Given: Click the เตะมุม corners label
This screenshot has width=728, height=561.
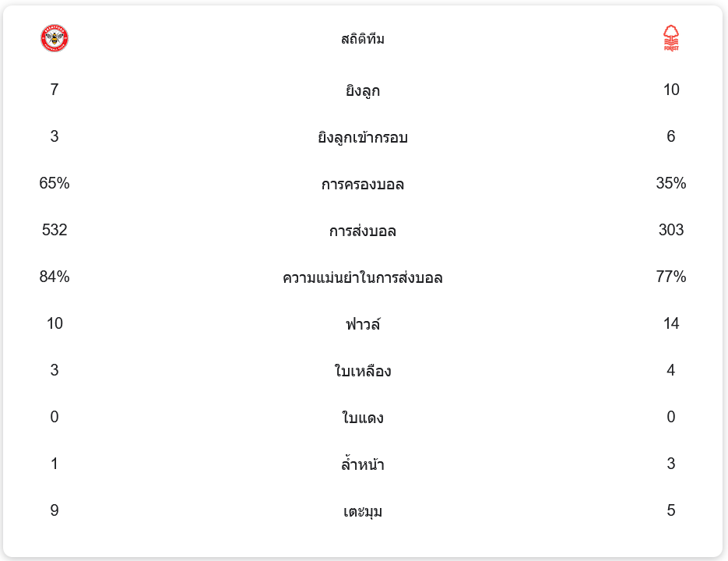Looking at the screenshot, I should [x=363, y=512].
